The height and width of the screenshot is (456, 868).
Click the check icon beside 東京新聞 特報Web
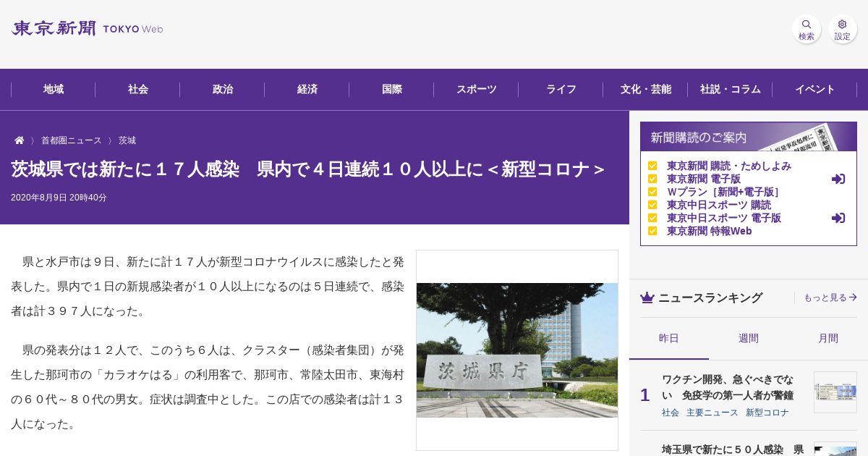click(x=652, y=231)
